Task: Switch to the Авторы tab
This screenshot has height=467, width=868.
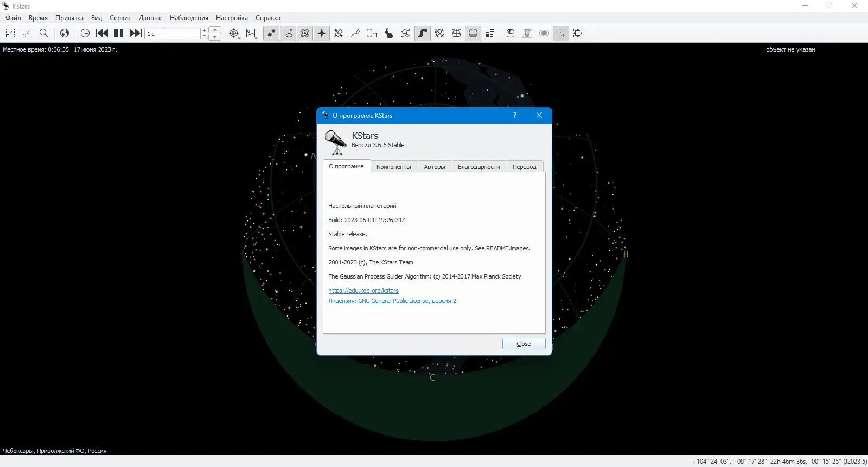Action: click(435, 167)
